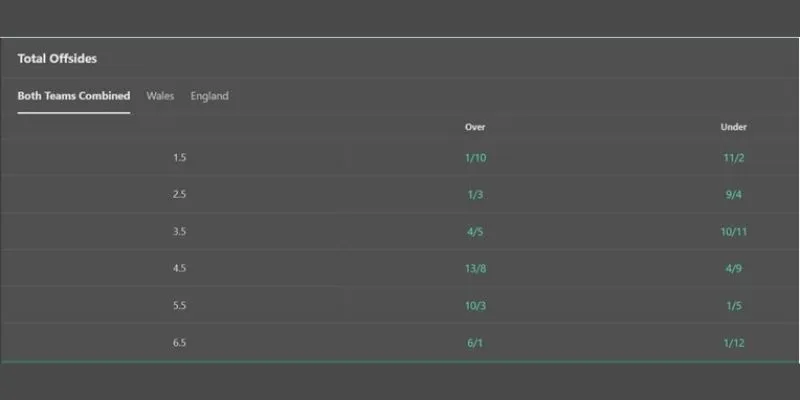Bet on Over 6.5 at 6/1
Image resolution: width=800 pixels, height=400 pixels.
point(475,343)
